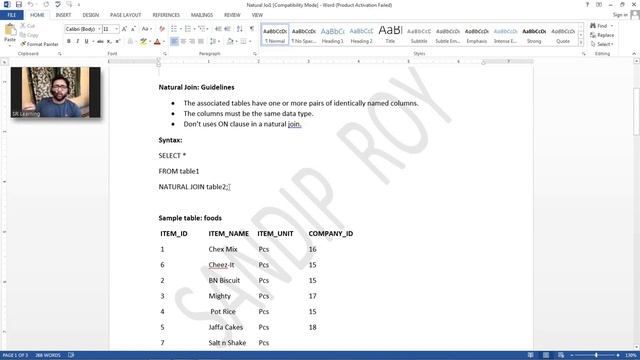640x360 pixels.
Task: Click the Numbering list icon
Action: pos(188,29)
